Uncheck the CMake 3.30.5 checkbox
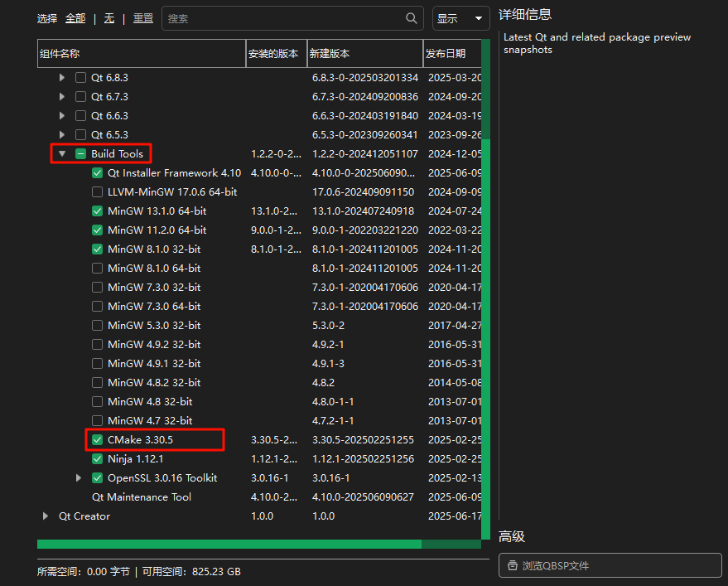This screenshot has height=586, width=728. tap(98, 440)
